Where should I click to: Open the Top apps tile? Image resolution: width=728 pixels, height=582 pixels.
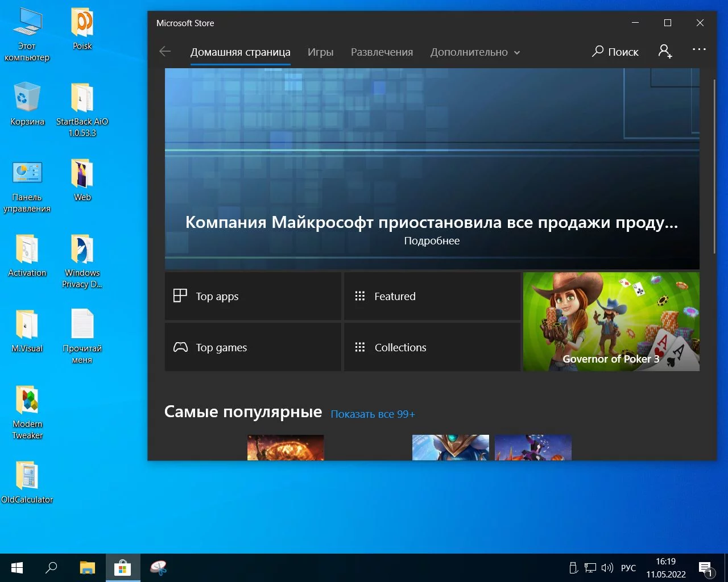253,296
